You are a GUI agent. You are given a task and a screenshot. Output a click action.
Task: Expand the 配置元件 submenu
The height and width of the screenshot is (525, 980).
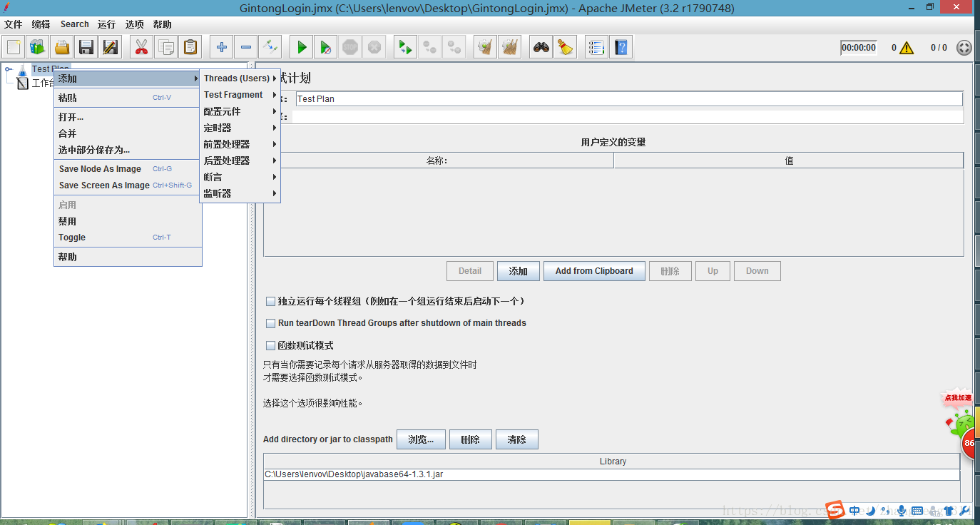tap(240, 111)
